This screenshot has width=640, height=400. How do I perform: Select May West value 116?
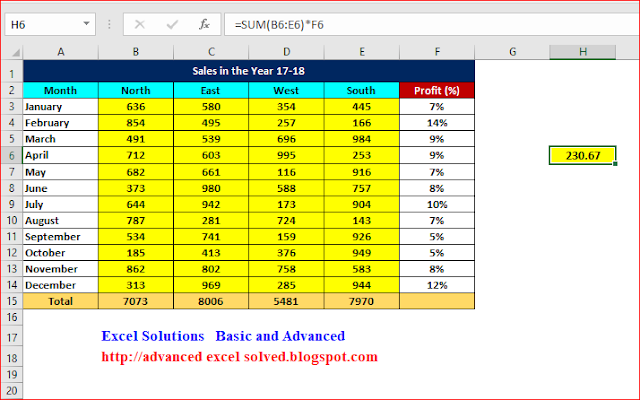point(287,172)
